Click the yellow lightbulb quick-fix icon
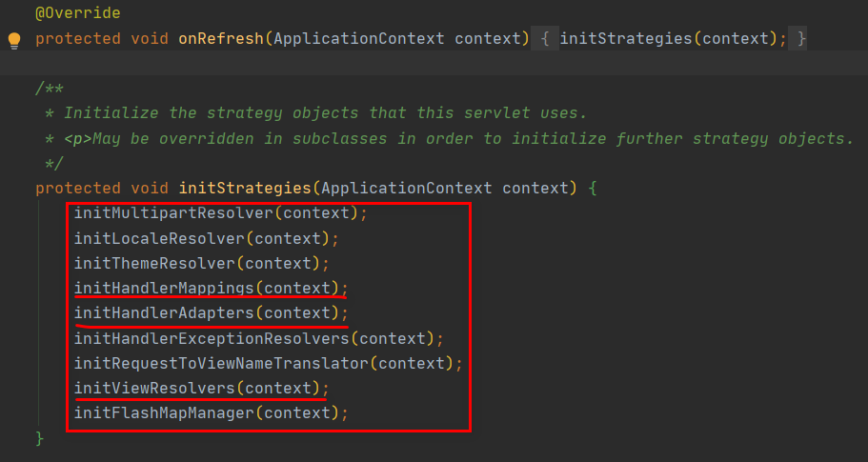The image size is (868, 462). [14, 40]
